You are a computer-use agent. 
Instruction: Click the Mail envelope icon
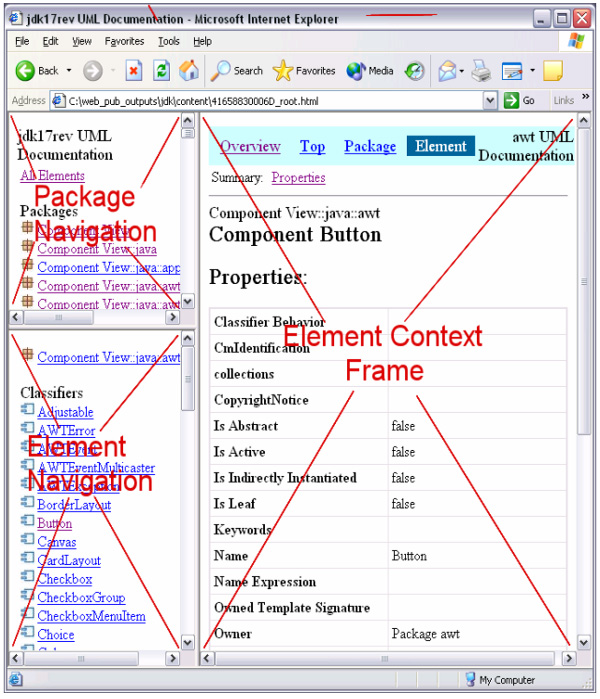pyautogui.click(x=447, y=70)
